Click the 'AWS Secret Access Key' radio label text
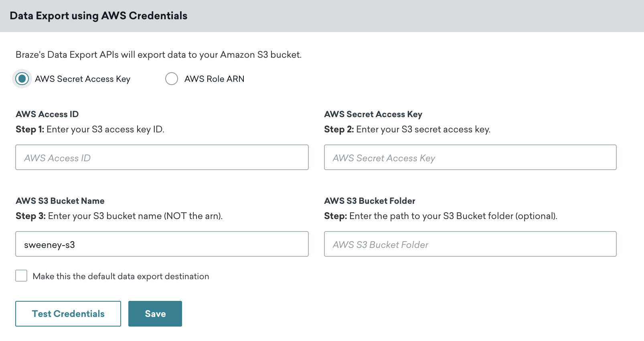Screen dimensions: 644x341 pyautogui.click(x=82, y=79)
